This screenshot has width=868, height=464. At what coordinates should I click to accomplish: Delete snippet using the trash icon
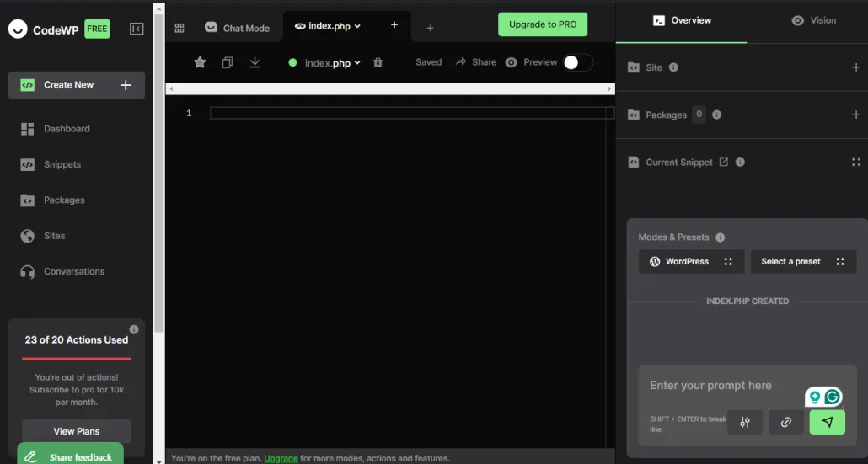(378, 62)
